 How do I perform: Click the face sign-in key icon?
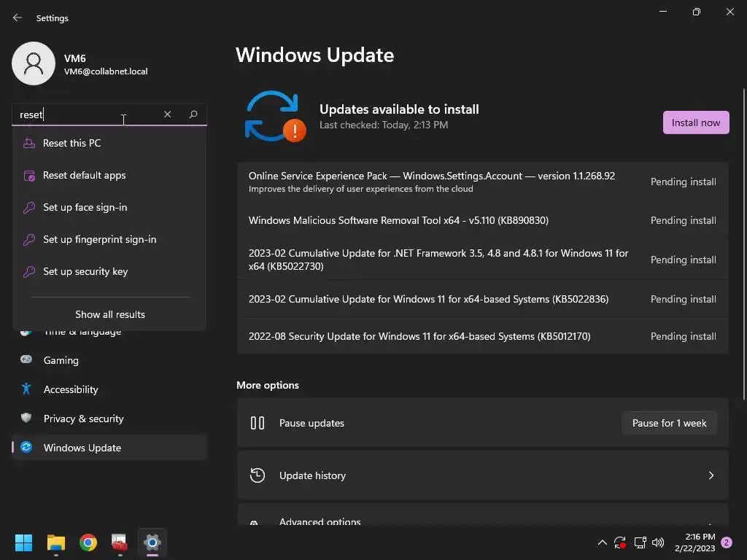[29, 207]
